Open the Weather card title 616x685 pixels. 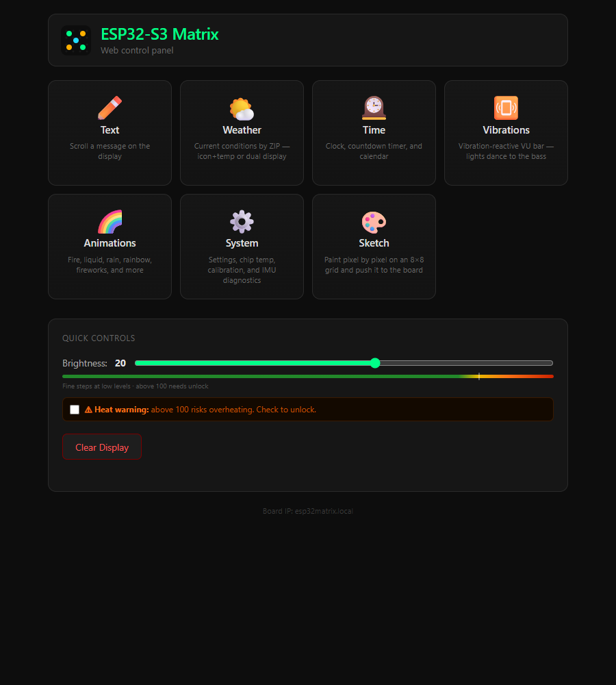pyautogui.click(x=242, y=130)
